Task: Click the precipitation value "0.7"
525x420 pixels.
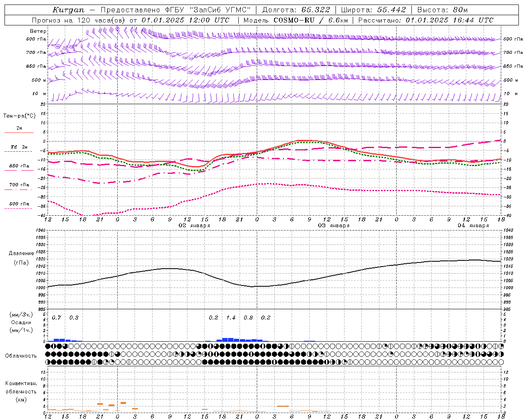Action: point(57,318)
